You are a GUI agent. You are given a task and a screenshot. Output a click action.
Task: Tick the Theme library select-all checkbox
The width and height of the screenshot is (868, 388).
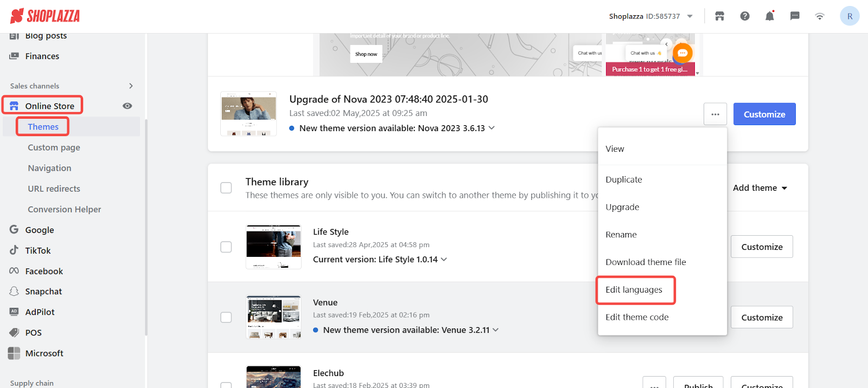[226, 187]
